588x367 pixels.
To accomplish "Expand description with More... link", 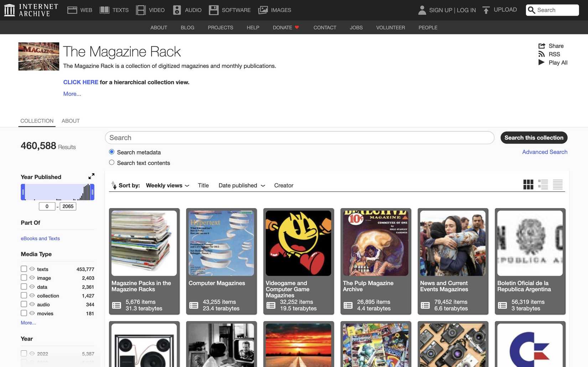I will [72, 94].
